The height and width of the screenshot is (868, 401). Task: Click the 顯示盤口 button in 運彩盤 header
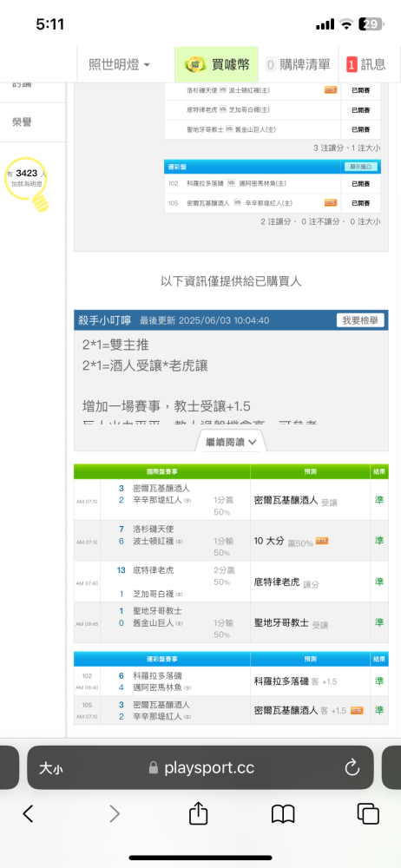[x=360, y=166]
